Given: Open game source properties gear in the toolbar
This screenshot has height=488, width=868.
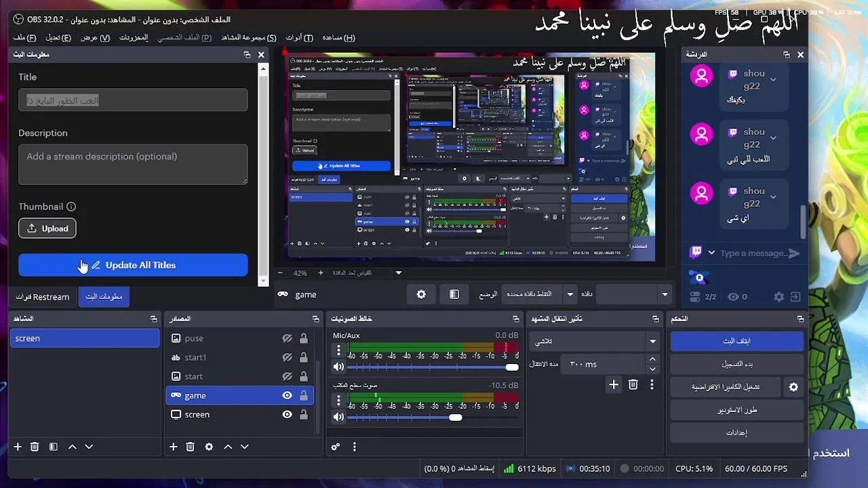Looking at the screenshot, I should click(421, 294).
